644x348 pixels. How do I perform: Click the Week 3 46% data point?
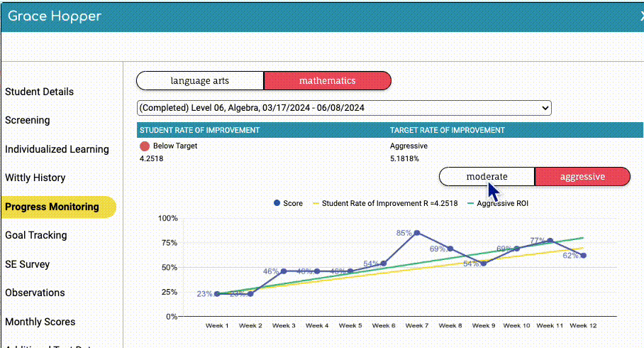click(x=284, y=271)
